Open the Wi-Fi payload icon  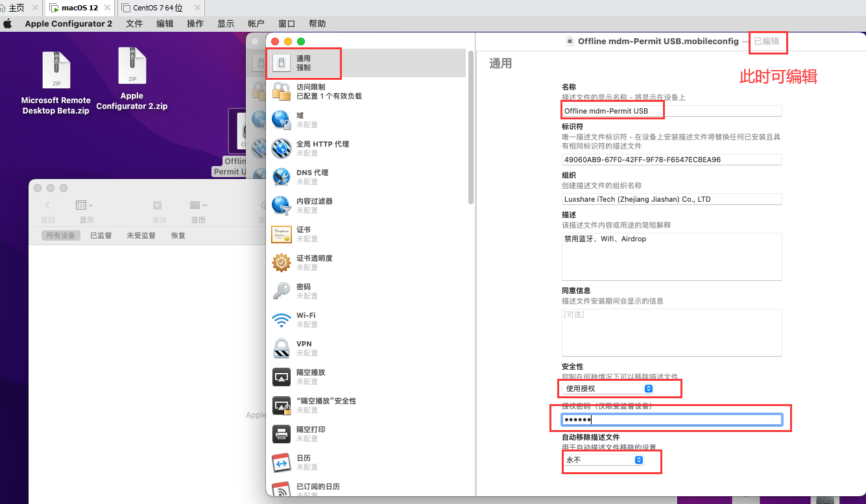(x=282, y=320)
